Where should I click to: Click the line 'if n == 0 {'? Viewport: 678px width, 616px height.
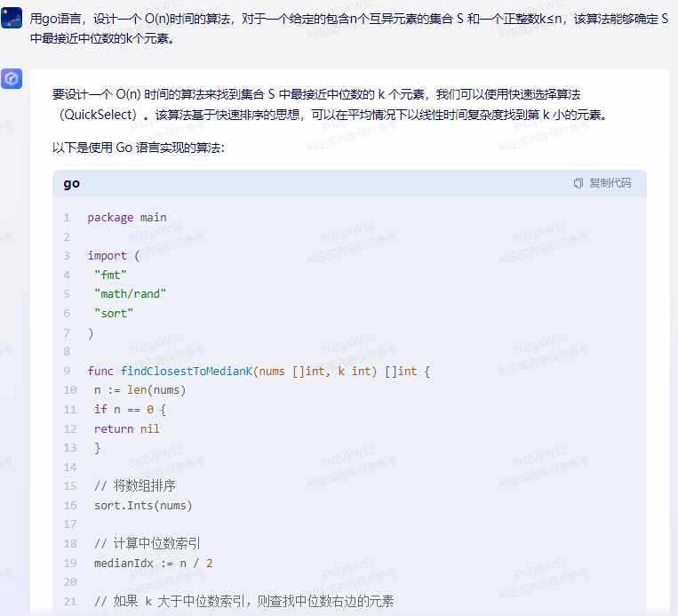click(x=130, y=409)
